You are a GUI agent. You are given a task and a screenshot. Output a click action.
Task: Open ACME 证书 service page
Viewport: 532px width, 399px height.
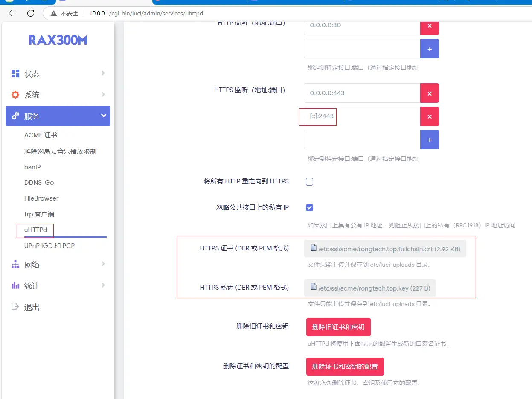41,135
